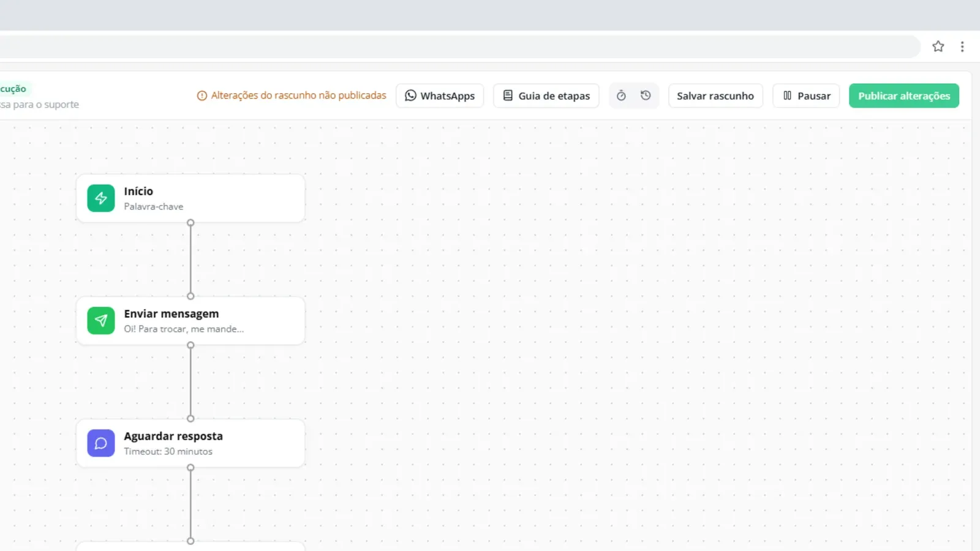Click the chat bubble icon on Aguardar resposta
The width and height of the screenshot is (980, 551).
point(101,443)
